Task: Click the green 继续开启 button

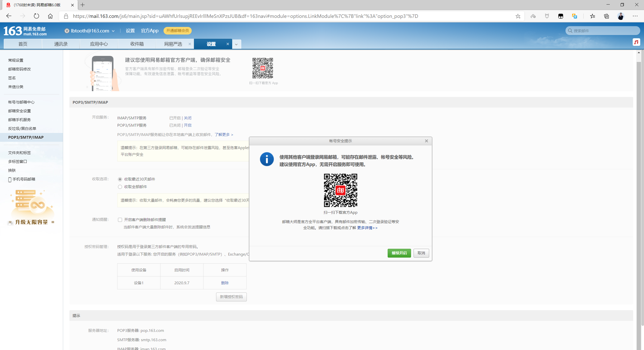Action: click(399, 253)
